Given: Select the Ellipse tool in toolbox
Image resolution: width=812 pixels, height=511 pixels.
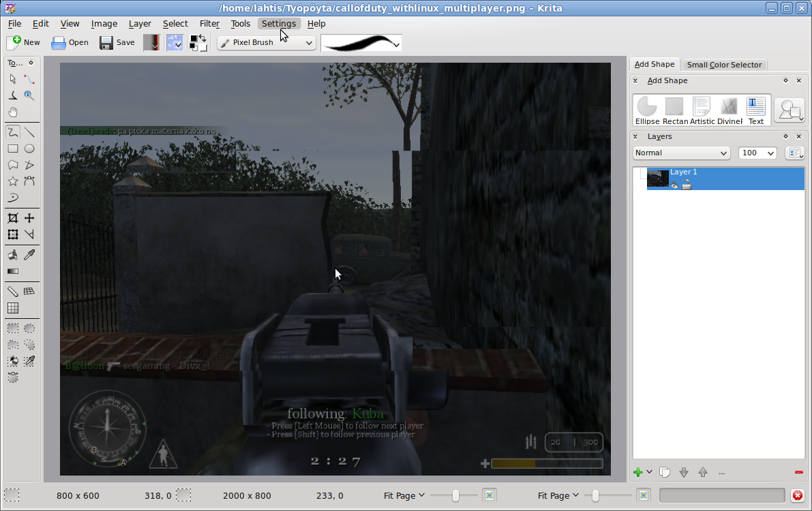Looking at the screenshot, I should click(29, 149).
